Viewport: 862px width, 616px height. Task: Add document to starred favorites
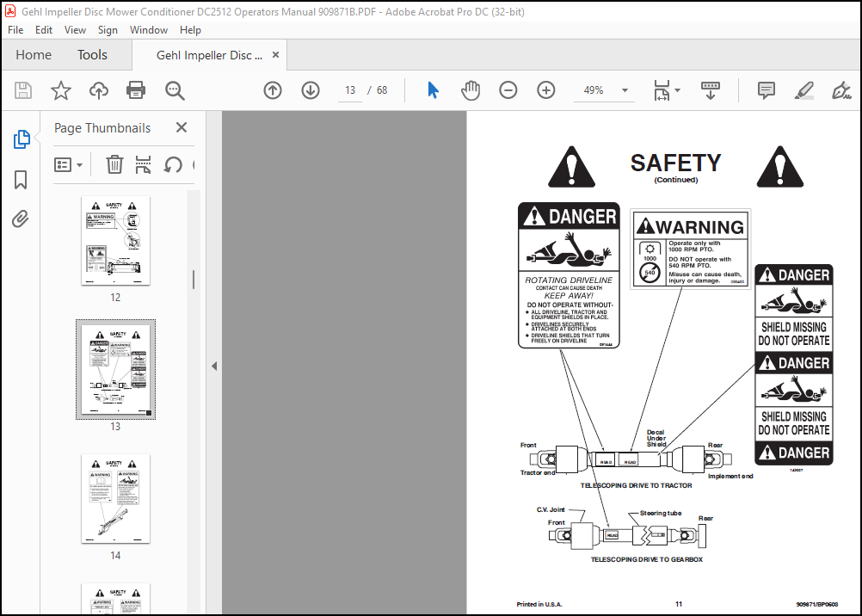point(60,90)
